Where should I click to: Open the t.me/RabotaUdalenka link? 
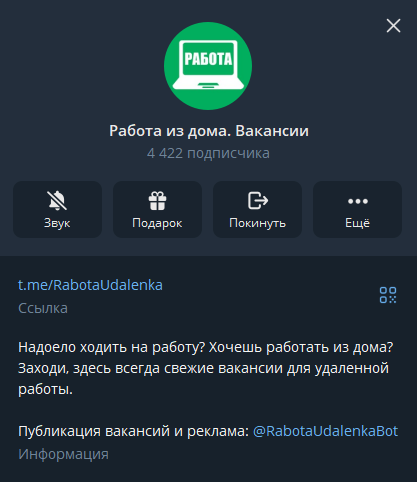pos(90,285)
